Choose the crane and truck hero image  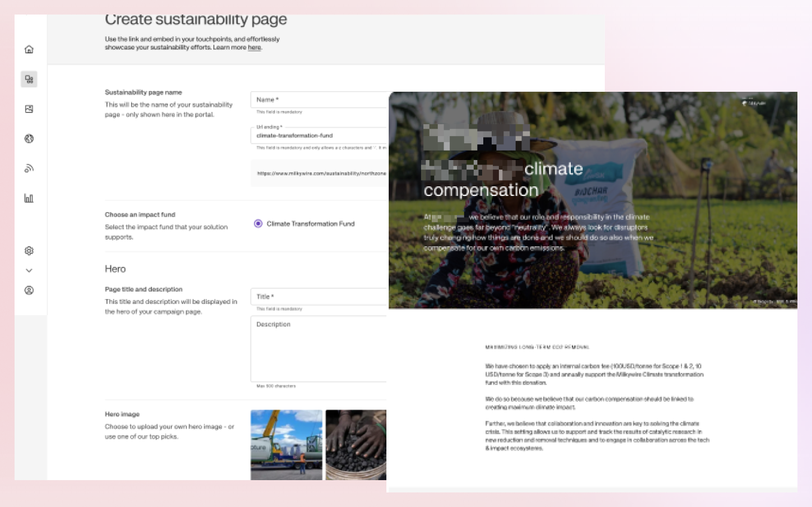[287, 445]
